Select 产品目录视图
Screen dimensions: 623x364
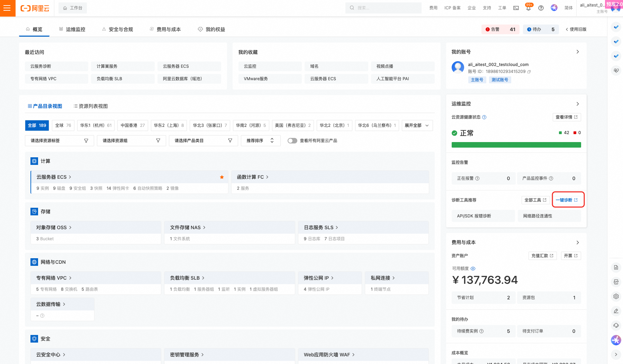click(x=45, y=106)
